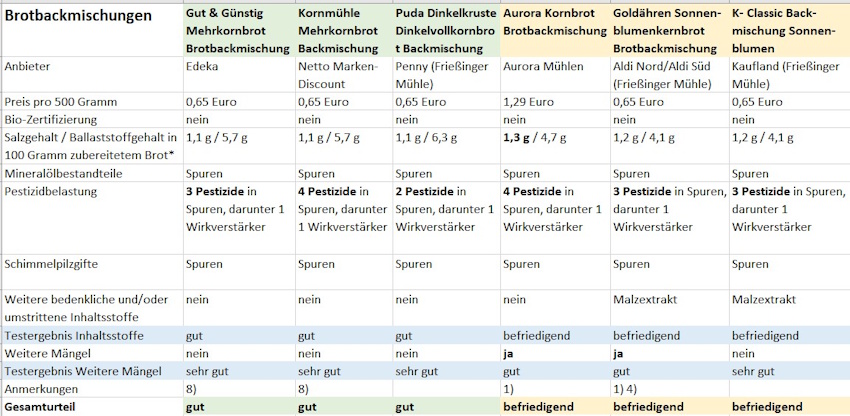Select the '1,29 Euro' price cell
The height and width of the screenshot is (416, 850).
pos(528,101)
